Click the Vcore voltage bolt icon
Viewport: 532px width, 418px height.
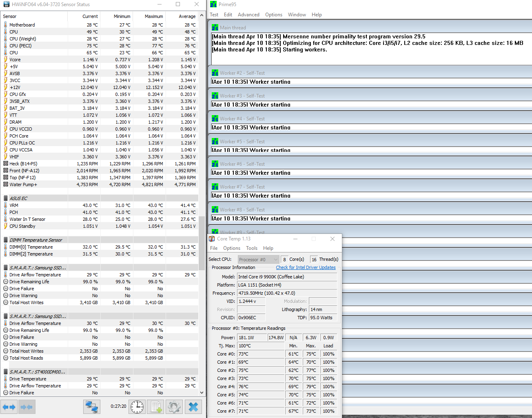point(5,60)
